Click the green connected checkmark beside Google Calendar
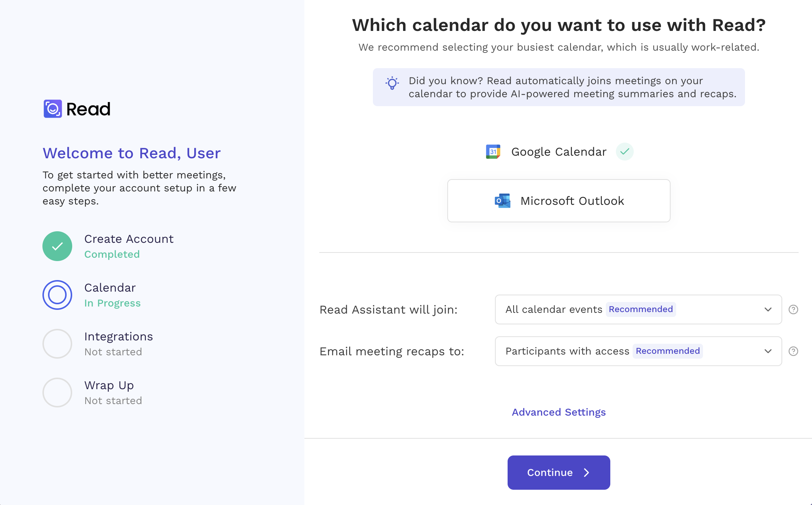The width and height of the screenshot is (812, 505). [624, 152]
